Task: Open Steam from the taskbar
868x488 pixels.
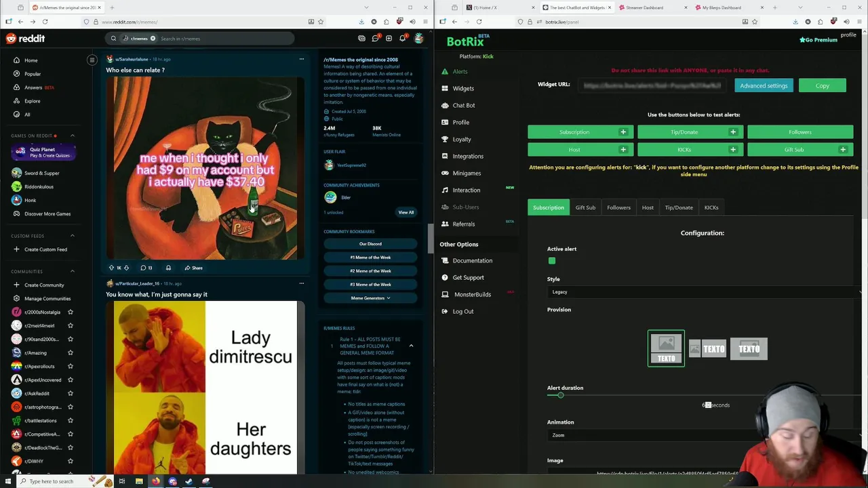Action: point(189,481)
